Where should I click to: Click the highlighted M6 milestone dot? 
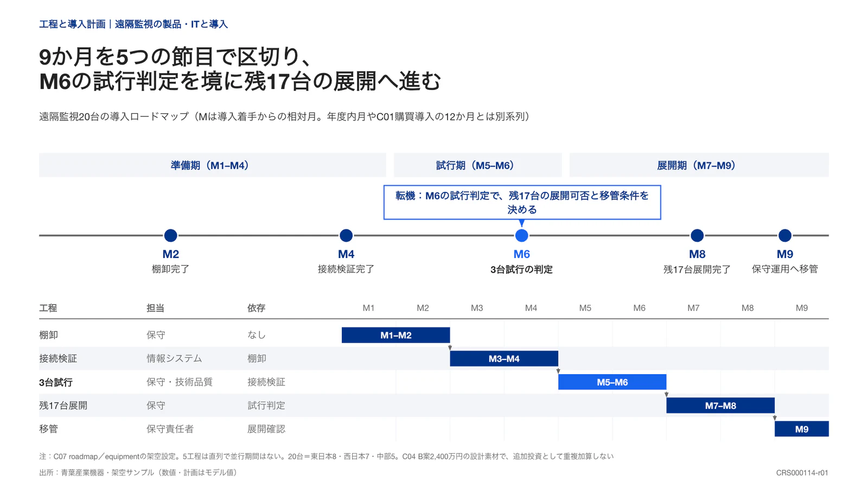coord(521,235)
